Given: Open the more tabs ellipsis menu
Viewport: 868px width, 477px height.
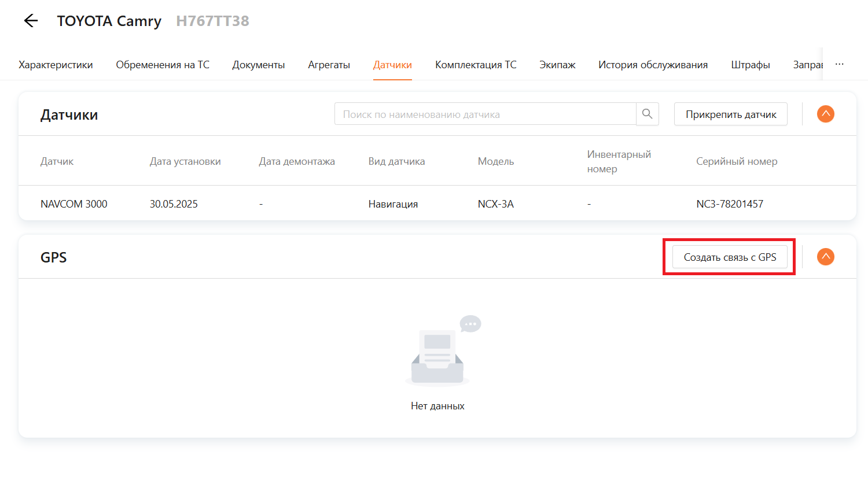Looking at the screenshot, I should click(839, 64).
